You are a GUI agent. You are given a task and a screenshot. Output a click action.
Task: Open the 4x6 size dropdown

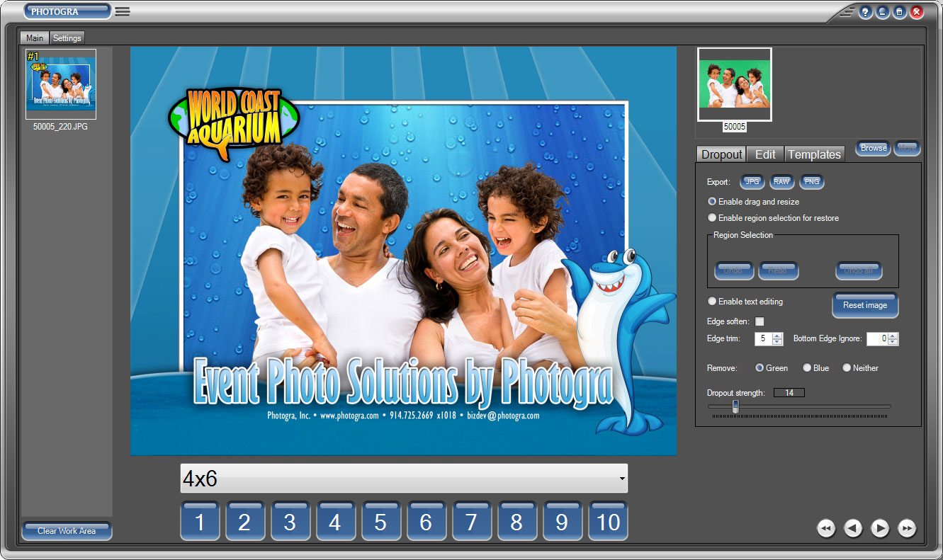(x=404, y=479)
